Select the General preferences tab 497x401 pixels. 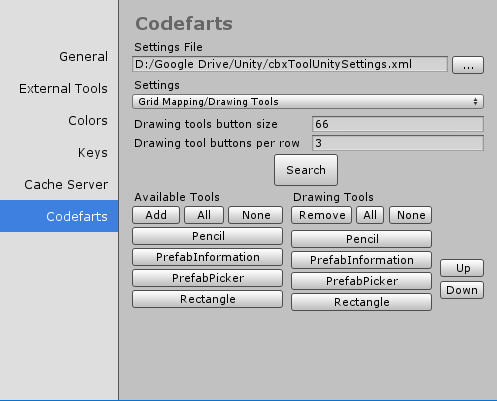[83, 57]
